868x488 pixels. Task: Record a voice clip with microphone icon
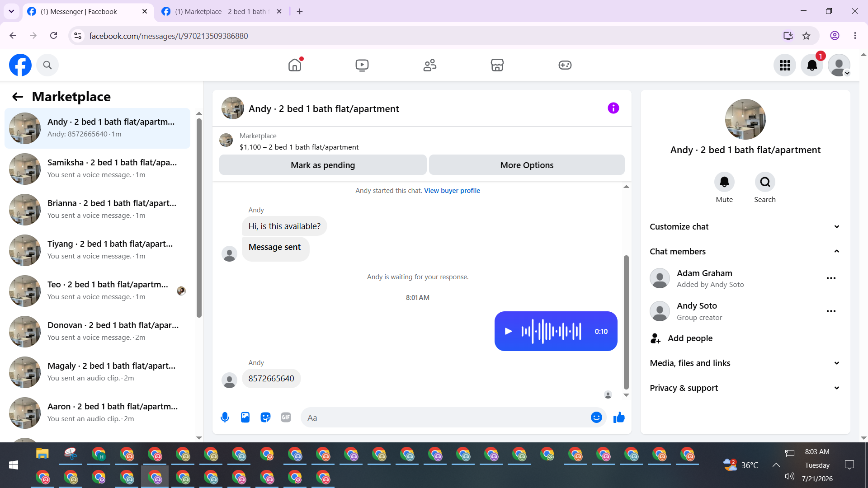coord(225,418)
